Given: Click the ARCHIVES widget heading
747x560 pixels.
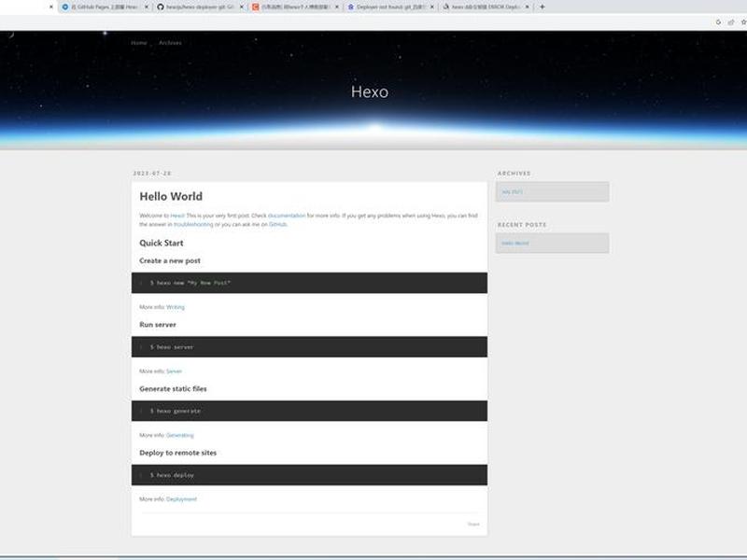Looking at the screenshot, I should [x=514, y=174].
